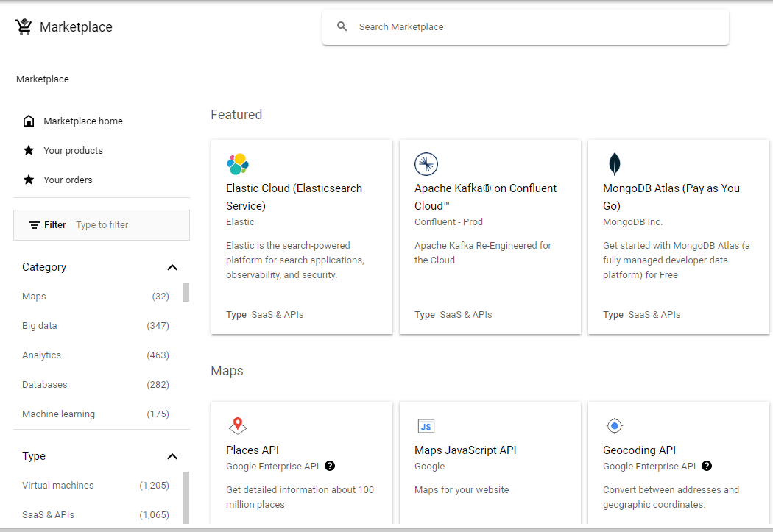Click the Marketplace breadcrumb text
Screen dimensions: 773x532
click(43, 79)
